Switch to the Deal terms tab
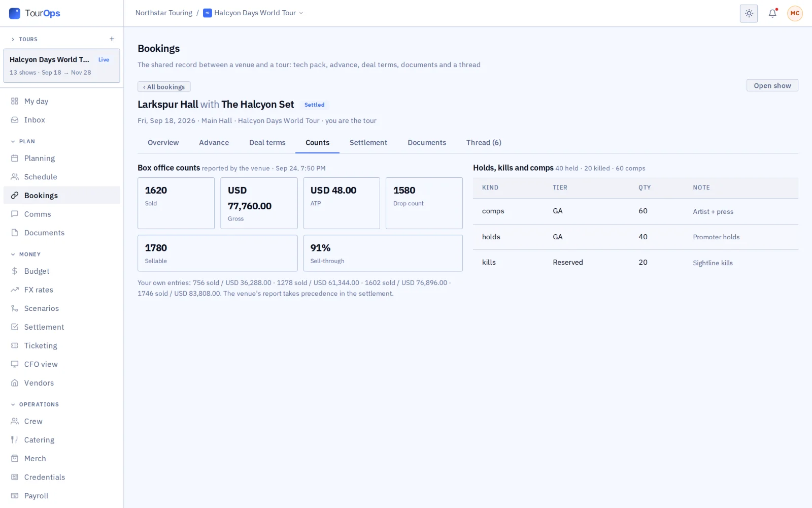Screen dimensions: 812x508 point(267,143)
